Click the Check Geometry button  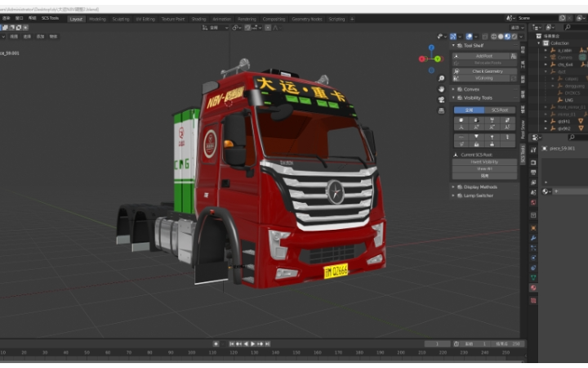[x=484, y=71]
